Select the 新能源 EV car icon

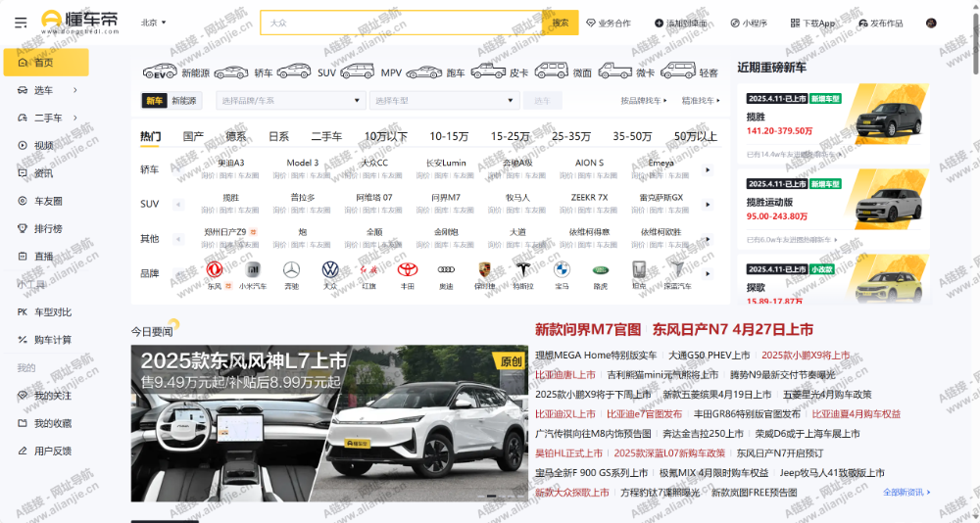point(160,71)
